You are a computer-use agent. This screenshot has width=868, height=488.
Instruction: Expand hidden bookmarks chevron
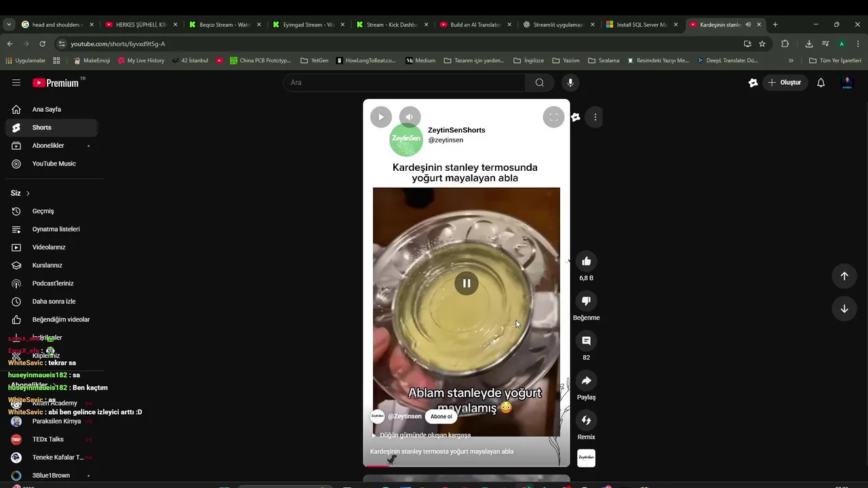point(791,60)
